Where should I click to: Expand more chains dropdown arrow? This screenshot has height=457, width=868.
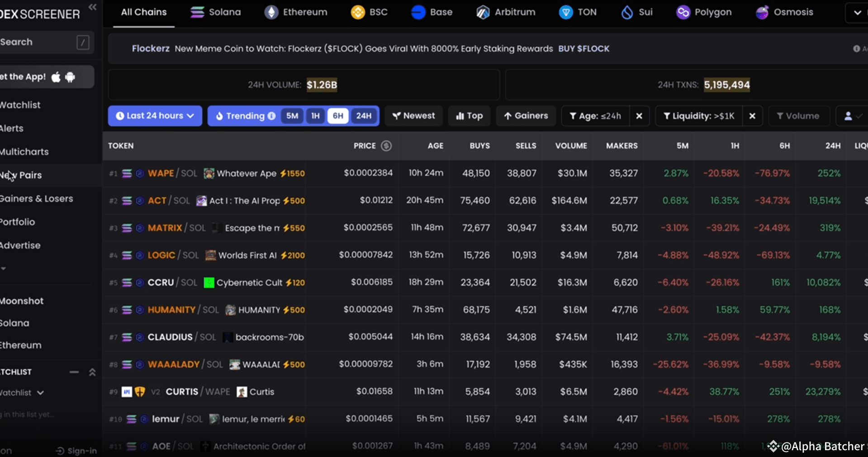[857, 13]
